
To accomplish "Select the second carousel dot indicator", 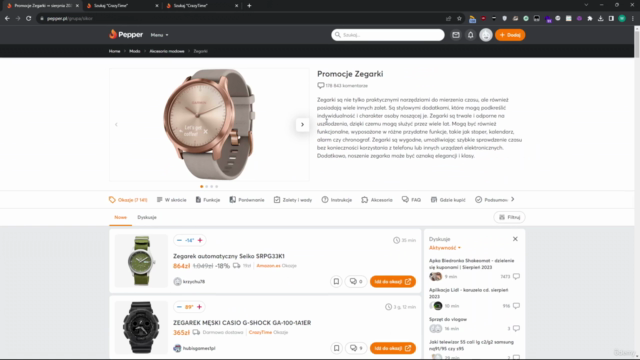I will 207,187.
